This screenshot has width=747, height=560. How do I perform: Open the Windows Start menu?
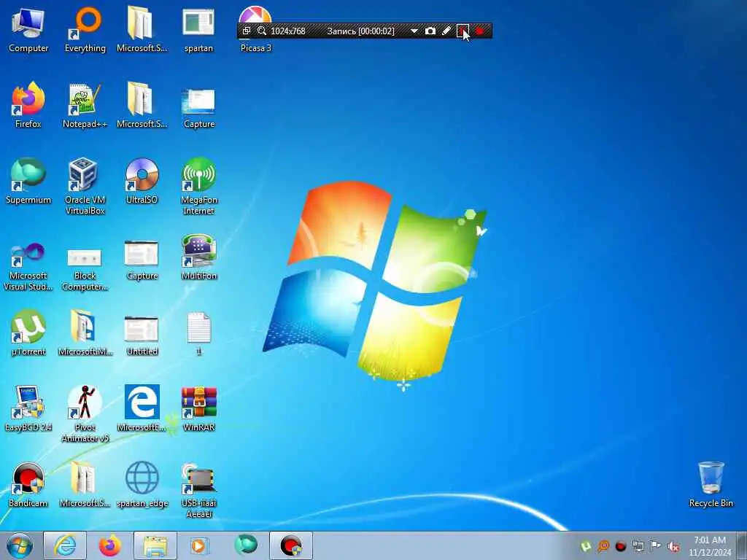(20, 545)
